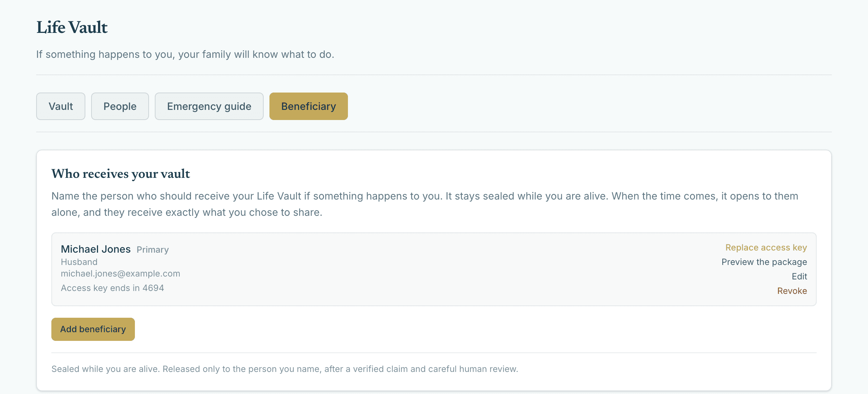The width and height of the screenshot is (868, 394).
Task: Click the Add beneficiary button
Action: pos(93,329)
